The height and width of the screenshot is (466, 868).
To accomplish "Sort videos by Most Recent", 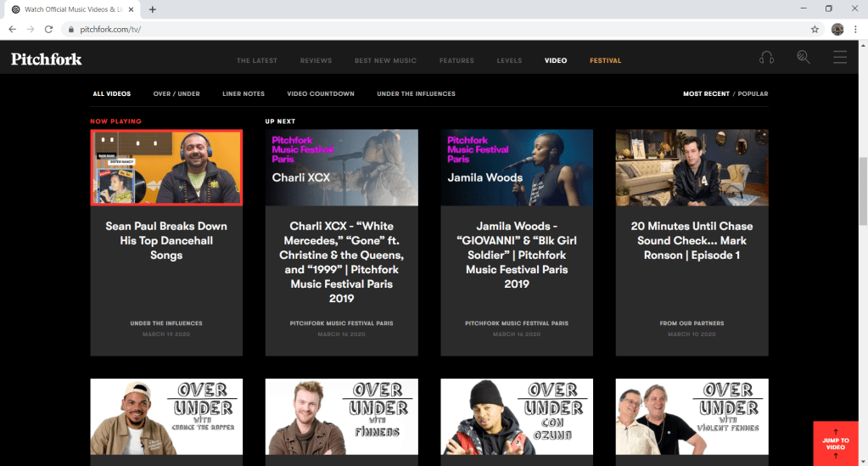I will coord(706,94).
